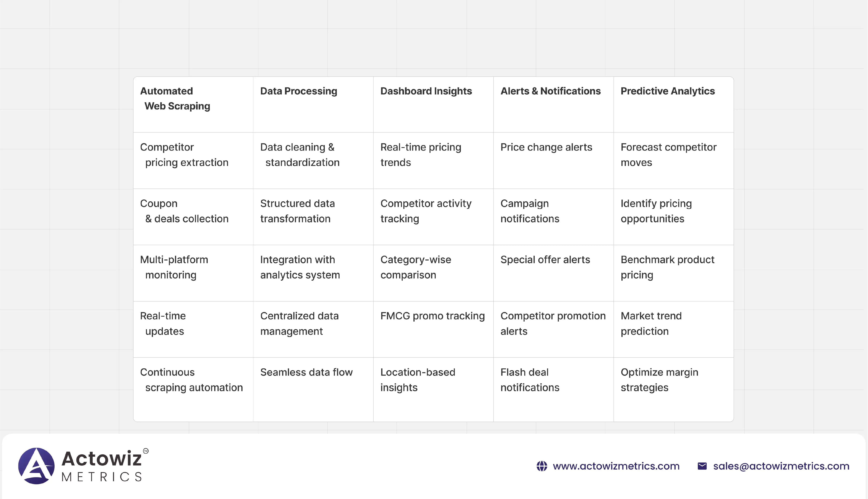Screen dimensions: 868x499
Task: Select the Predictive Analytics header
Action: coord(667,91)
